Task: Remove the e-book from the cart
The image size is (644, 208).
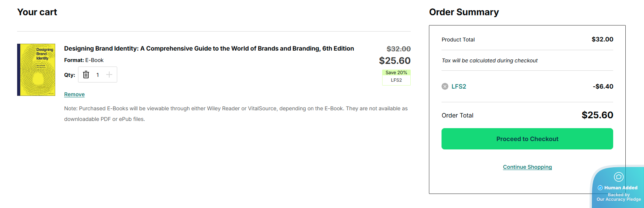Action: pos(74,94)
